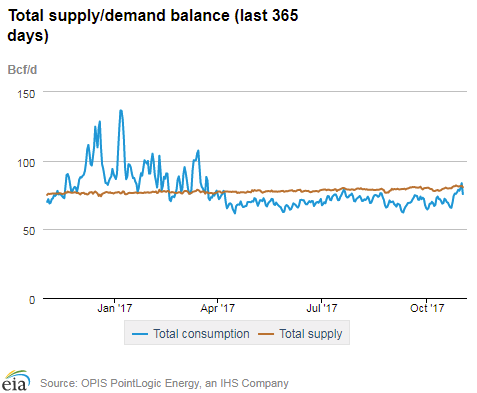
Task: Click the EIA logo
Action: click(16, 381)
